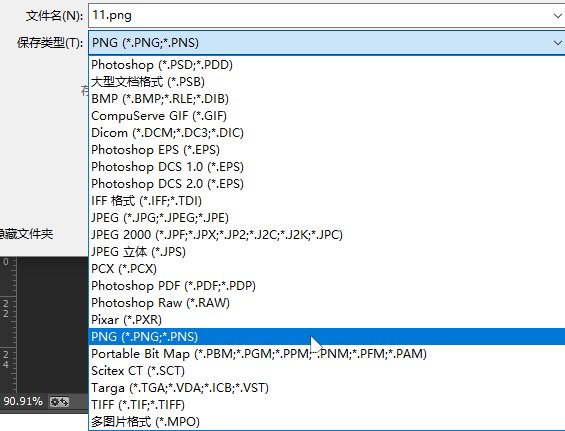Image resolution: width=565 pixels, height=431 pixels.
Task: Select Photoshop (*.PSD;*.PDD) format
Action: pyautogui.click(x=326, y=65)
